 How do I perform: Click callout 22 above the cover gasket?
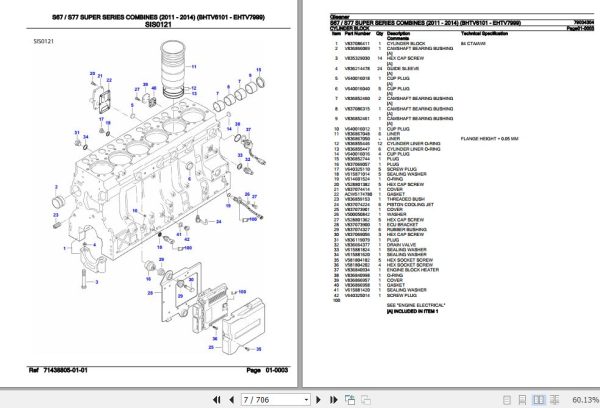[x=109, y=80]
